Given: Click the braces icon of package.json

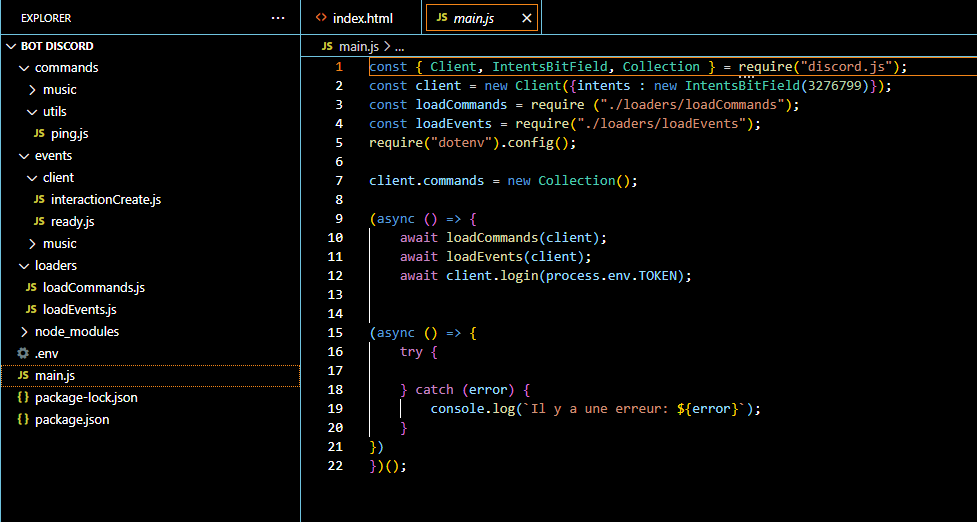Looking at the screenshot, I should pyautogui.click(x=23, y=420).
